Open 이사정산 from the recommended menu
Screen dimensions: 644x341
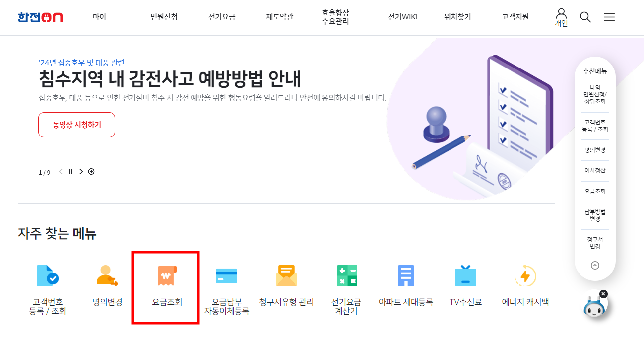coord(594,170)
